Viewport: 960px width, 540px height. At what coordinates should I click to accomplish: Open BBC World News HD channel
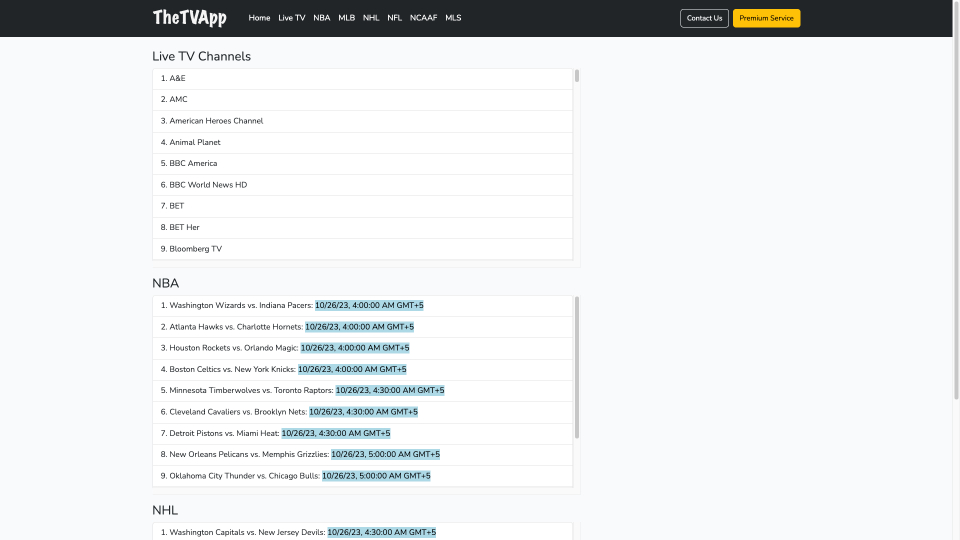pos(362,185)
